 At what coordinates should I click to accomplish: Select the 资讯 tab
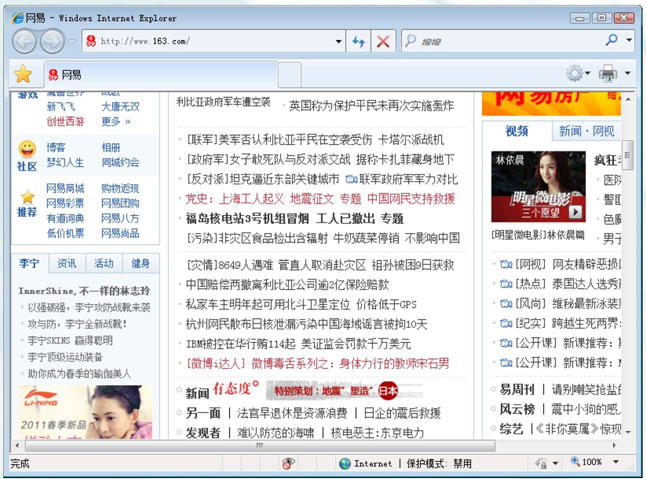(67, 264)
